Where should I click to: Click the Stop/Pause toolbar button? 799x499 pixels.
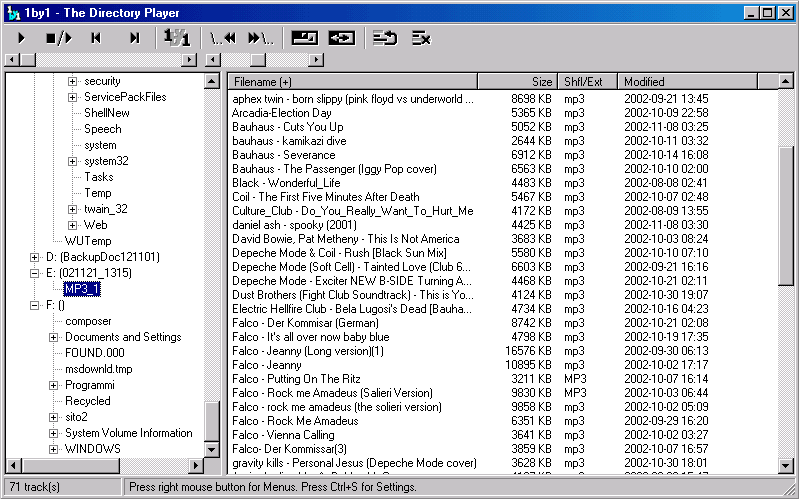(59, 38)
